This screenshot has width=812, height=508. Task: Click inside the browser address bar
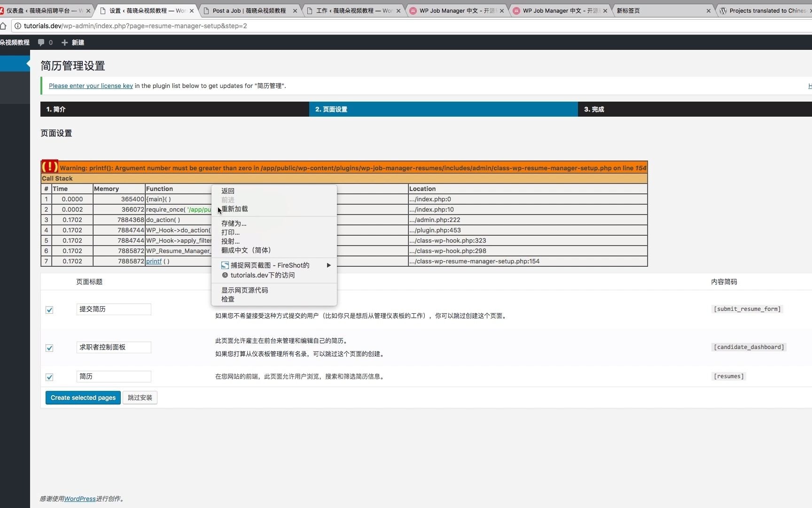pyautogui.click(x=188, y=26)
